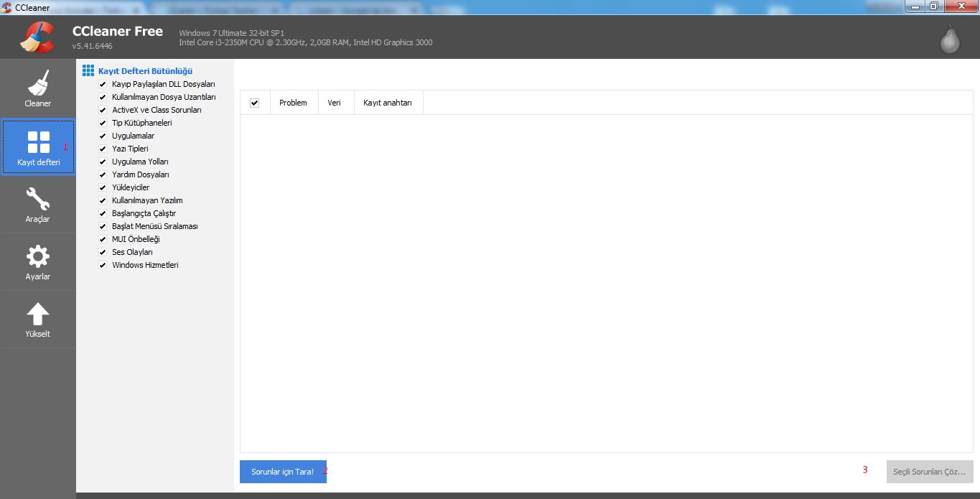Sort by the Problem column header
This screenshot has width=980, height=499.
click(x=293, y=103)
